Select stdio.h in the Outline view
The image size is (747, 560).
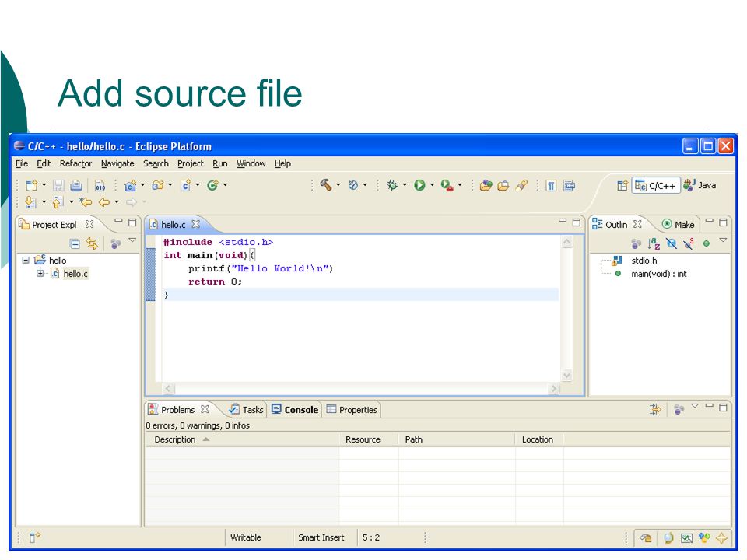click(644, 261)
